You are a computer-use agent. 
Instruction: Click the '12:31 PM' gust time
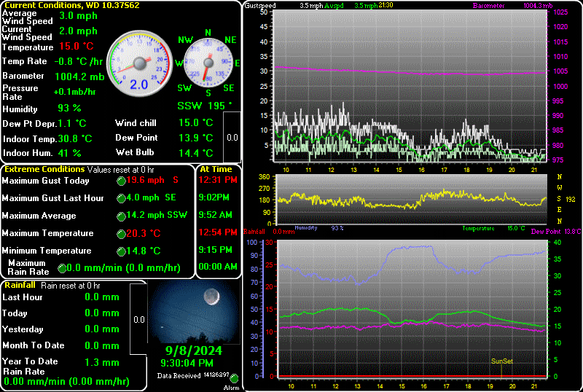[218, 180]
